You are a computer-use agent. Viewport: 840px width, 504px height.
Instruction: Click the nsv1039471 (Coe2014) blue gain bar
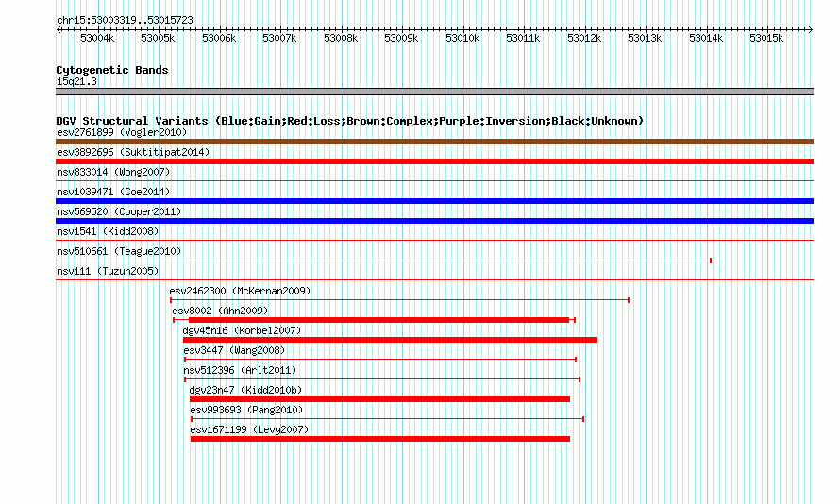click(434, 201)
